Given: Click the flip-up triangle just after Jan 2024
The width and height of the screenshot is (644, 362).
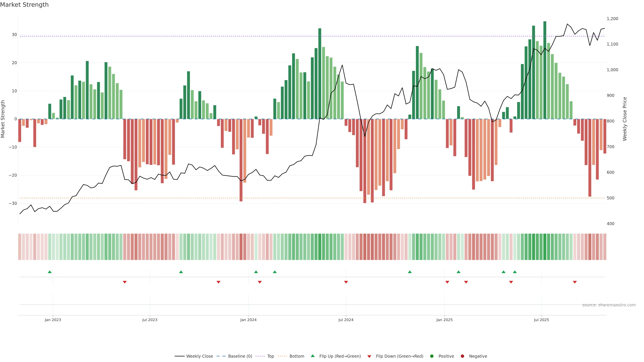Looking at the screenshot, I should click(256, 272).
